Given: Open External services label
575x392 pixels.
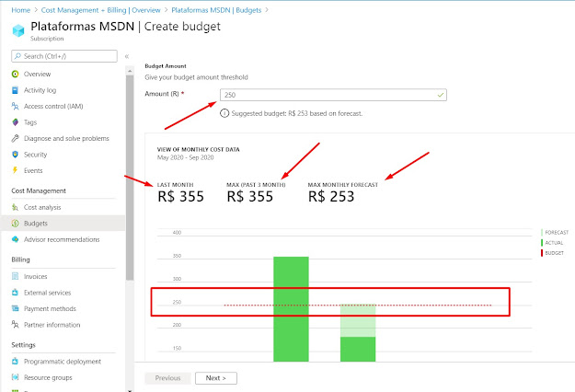Looking at the screenshot, I should point(47,293).
